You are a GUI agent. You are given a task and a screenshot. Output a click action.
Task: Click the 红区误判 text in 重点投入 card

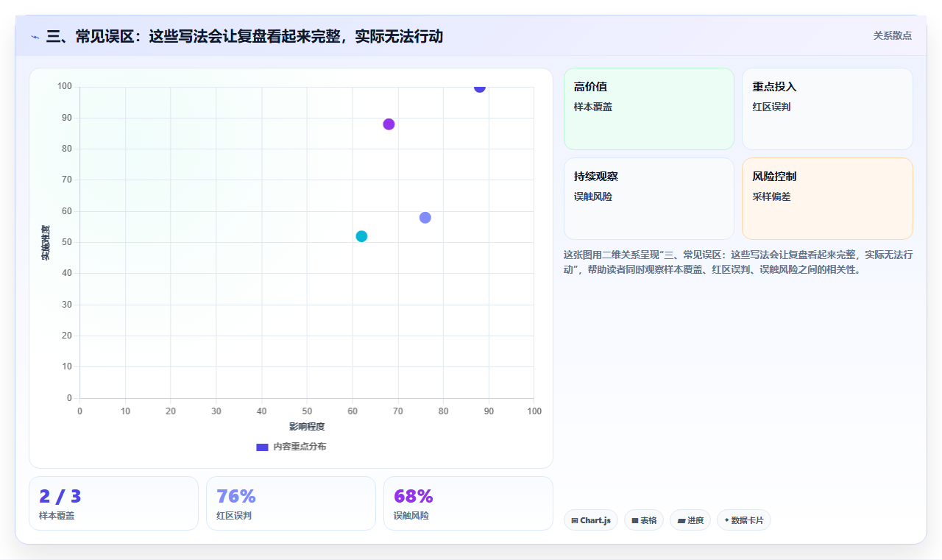click(x=771, y=107)
